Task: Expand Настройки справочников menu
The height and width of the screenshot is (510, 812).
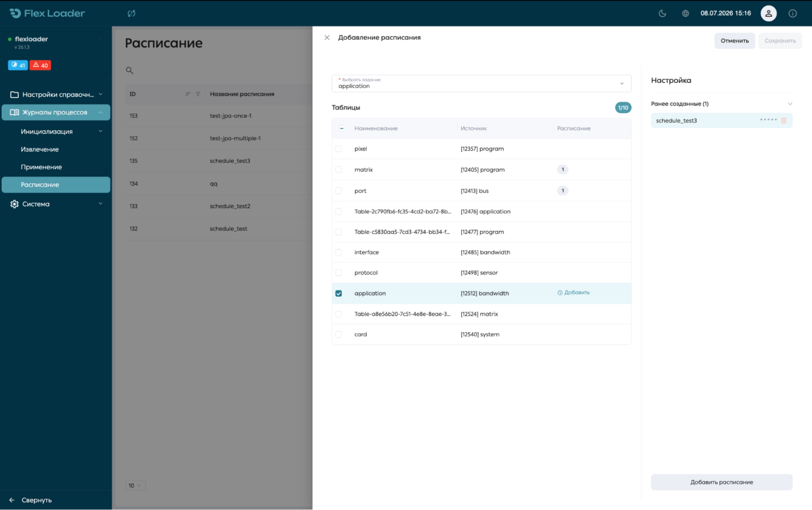Action: pyautogui.click(x=56, y=95)
